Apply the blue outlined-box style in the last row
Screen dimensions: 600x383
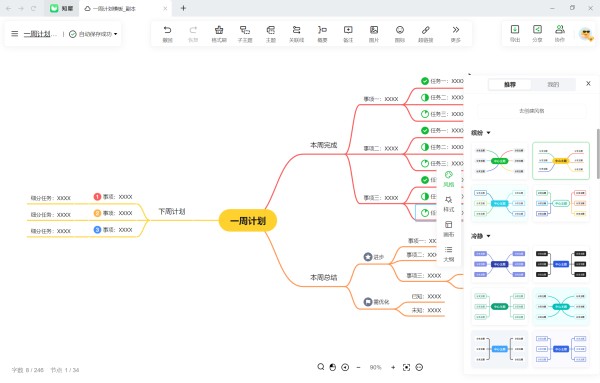pyautogui.click(x=561, y=349)
